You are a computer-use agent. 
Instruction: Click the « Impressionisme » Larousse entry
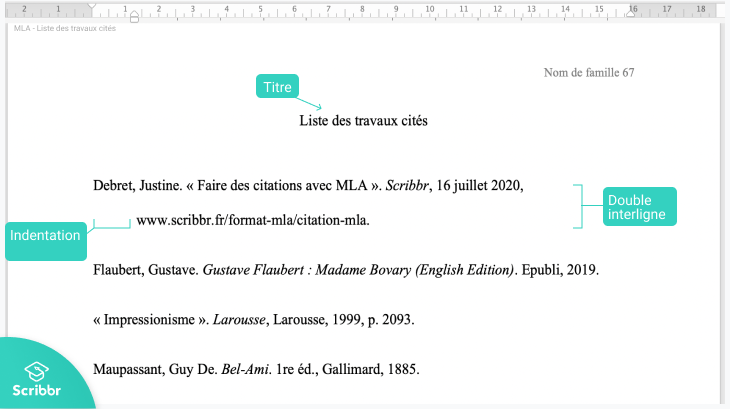coord(254,320)
